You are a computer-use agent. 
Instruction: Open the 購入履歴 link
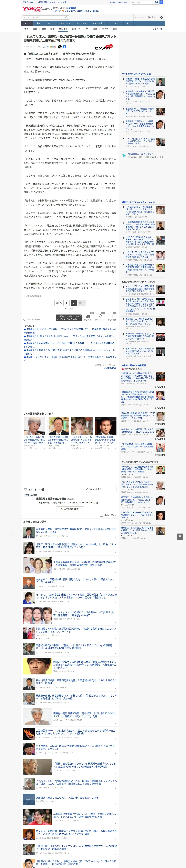tap(152, 18)
